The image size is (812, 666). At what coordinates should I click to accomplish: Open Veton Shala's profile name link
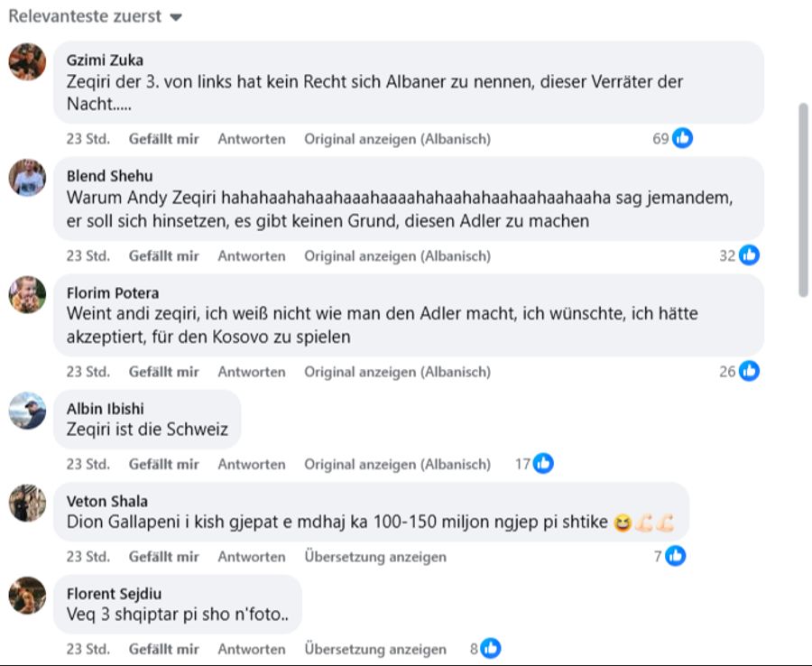click(107, 502)
